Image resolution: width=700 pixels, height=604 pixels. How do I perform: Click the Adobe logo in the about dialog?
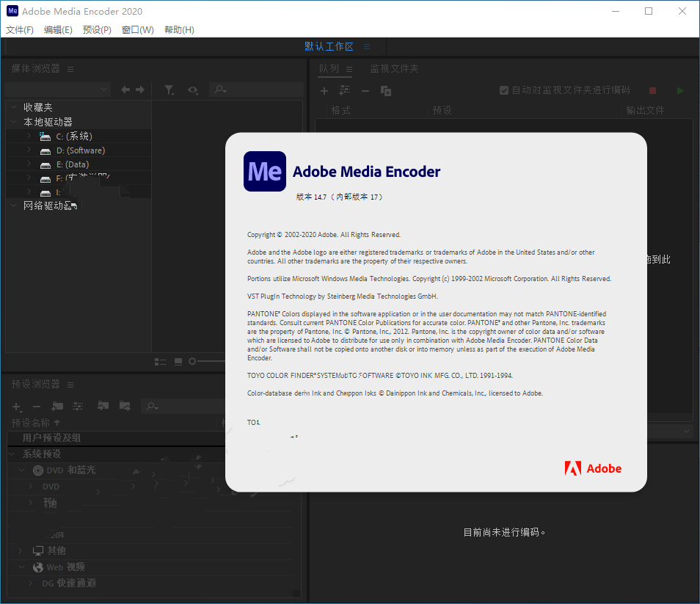click(x=593, y=468)
